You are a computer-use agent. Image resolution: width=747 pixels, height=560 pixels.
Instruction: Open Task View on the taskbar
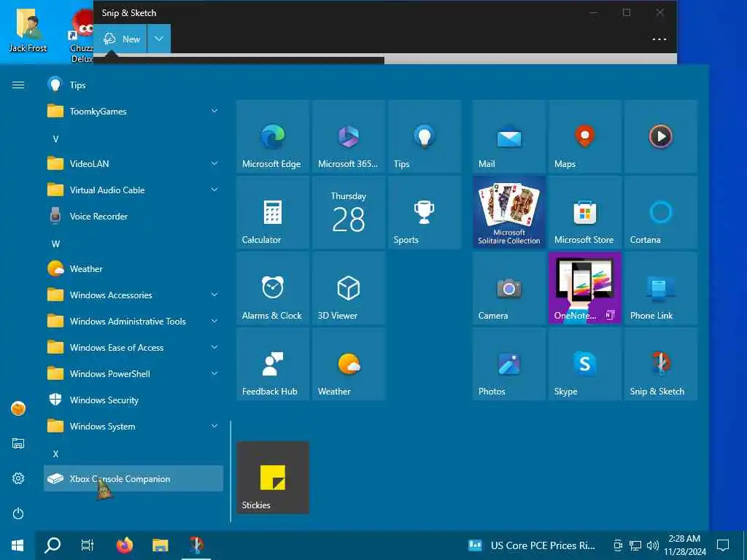click(88, 545)
